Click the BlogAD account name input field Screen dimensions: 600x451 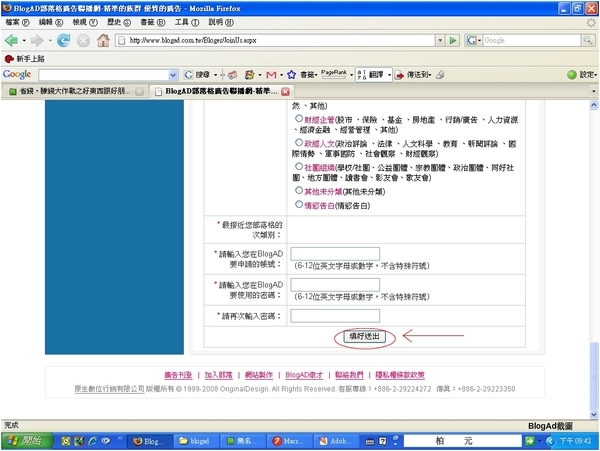click(335, 254)
